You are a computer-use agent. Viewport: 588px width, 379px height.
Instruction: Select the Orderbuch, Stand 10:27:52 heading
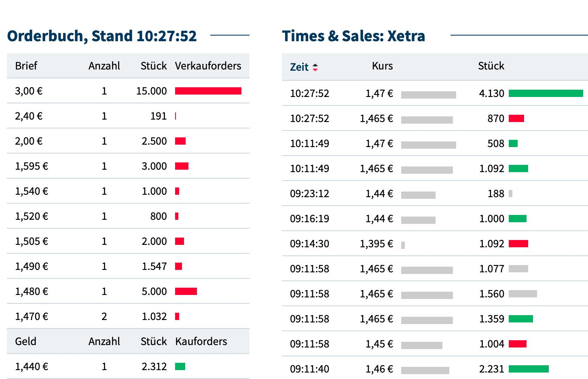tap(102, 36)
